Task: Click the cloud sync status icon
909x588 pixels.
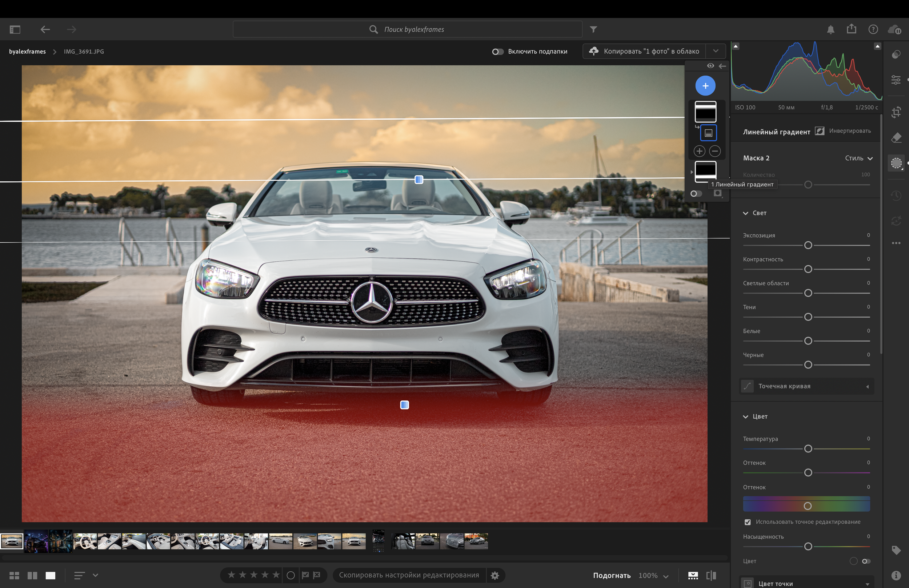Action: pyautogui.click(x=894, y=29)
